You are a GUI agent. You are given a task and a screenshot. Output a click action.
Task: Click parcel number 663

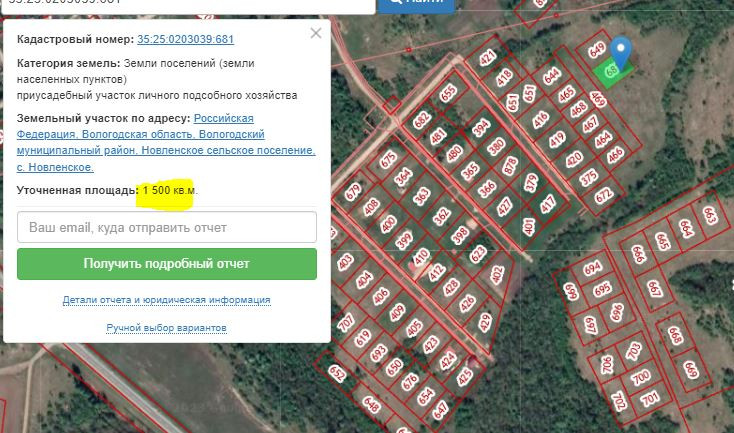(711, 215)
